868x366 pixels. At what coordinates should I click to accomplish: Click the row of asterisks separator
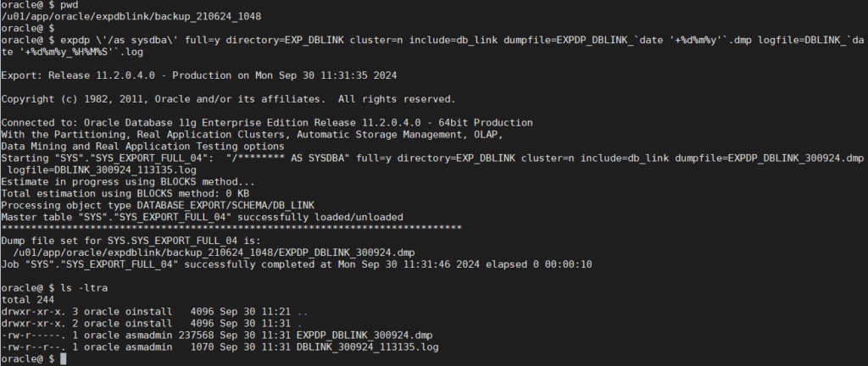click(x=231, y=228)
